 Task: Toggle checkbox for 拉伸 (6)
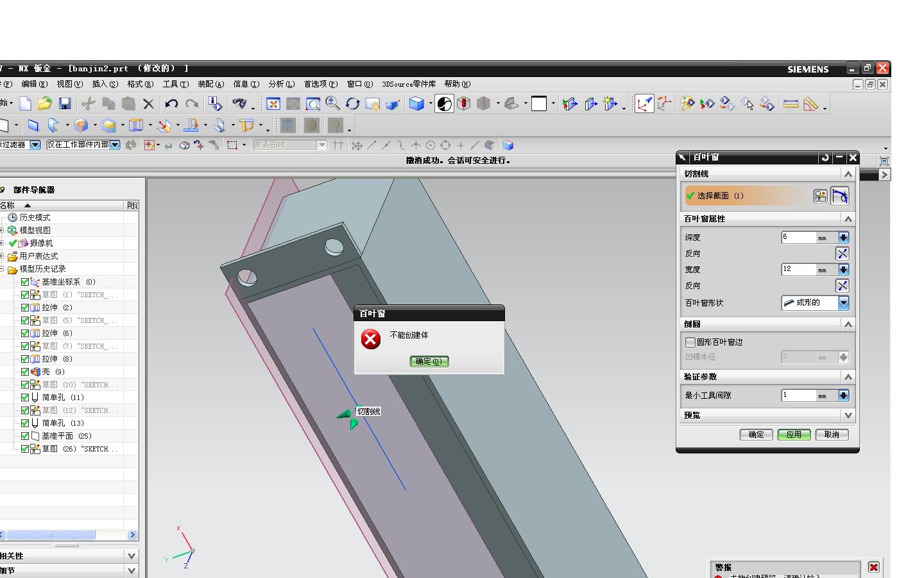tap(25, 333)
